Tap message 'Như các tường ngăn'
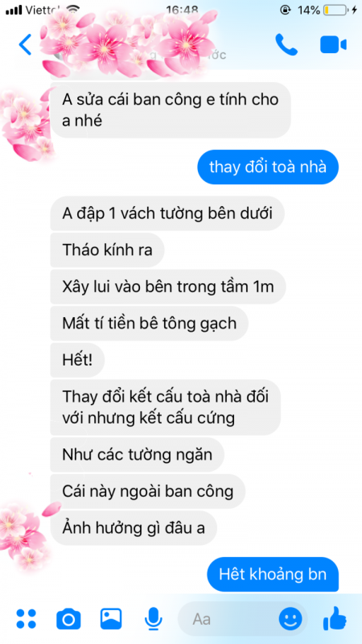This screenshot has height=644, width=362. pos(137,455)
